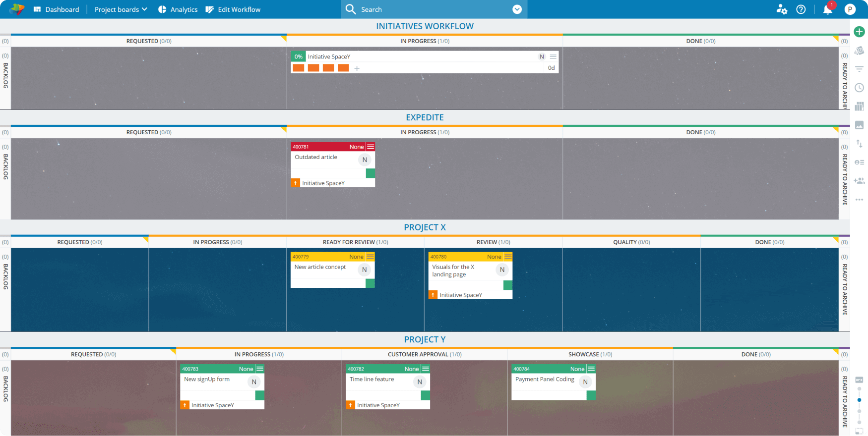Open the card templates icon in sidebar
The image size is (868, 436).
point(859,51)
